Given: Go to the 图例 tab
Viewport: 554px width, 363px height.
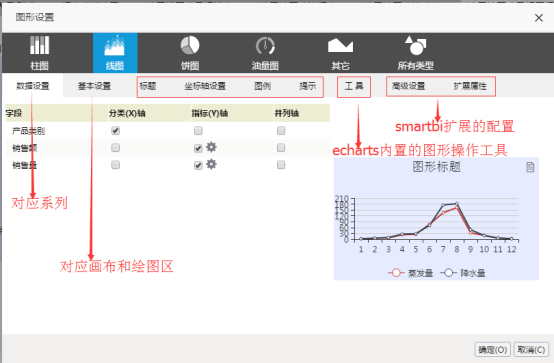Looking at the screenshot, I should (x=263, y=86).
